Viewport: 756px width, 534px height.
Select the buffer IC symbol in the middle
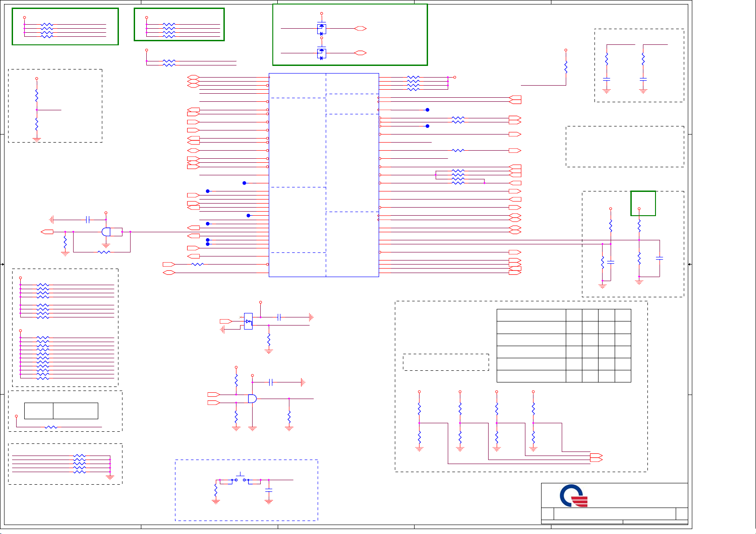click(248, 321)
